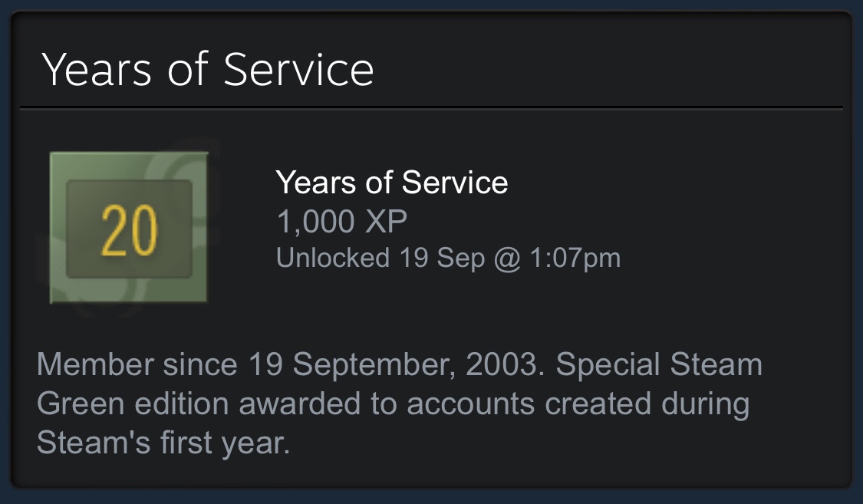Click the year 2003 in the description
The image size is (863, 504).
(x=507, y=365)
